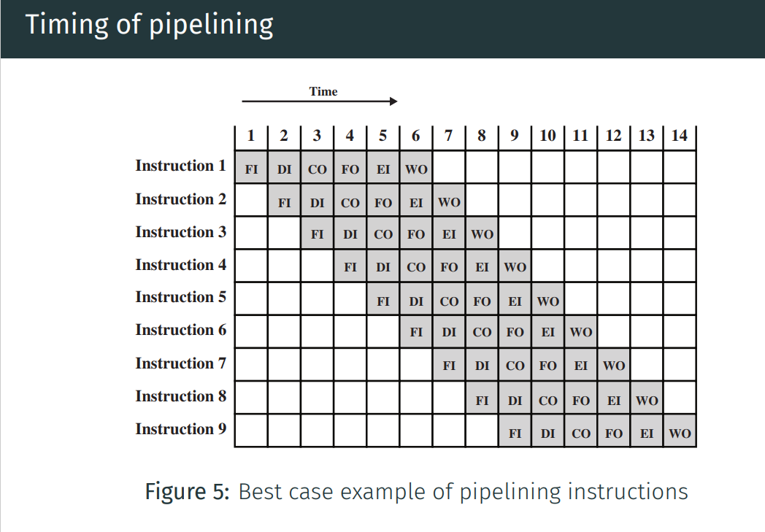The width and height of the screenshot is (765, 532).
Task: Click the CO cell in Instruction 4 row
Action: tap(416, 267)
